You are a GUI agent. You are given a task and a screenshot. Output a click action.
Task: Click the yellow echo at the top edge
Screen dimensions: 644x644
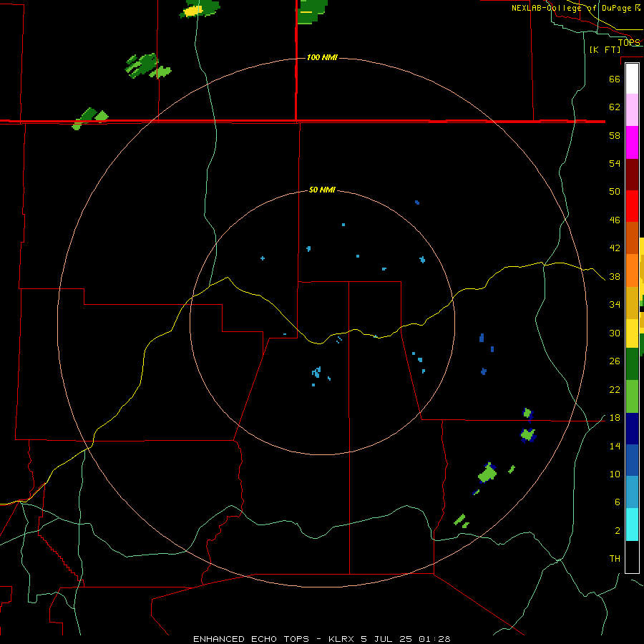pos(193,11)
